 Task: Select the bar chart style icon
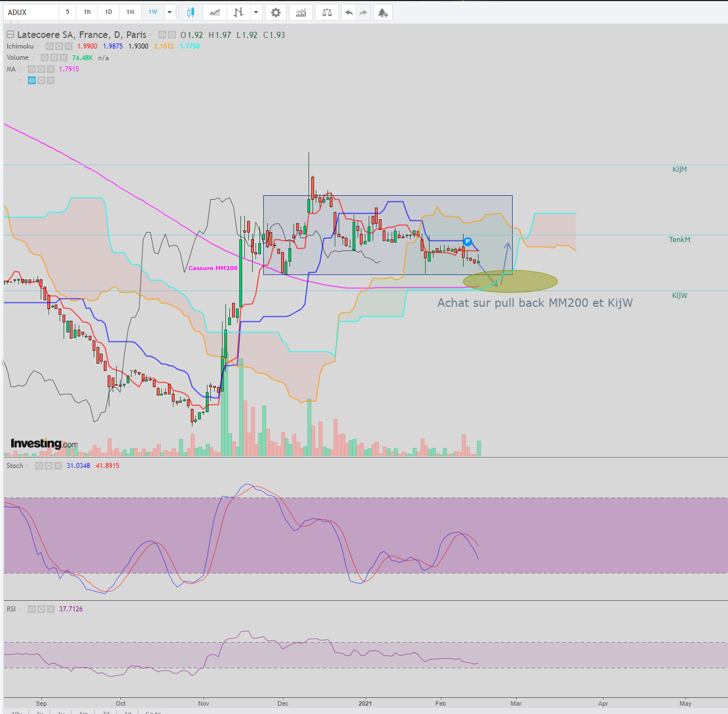[x=239, y=12]
